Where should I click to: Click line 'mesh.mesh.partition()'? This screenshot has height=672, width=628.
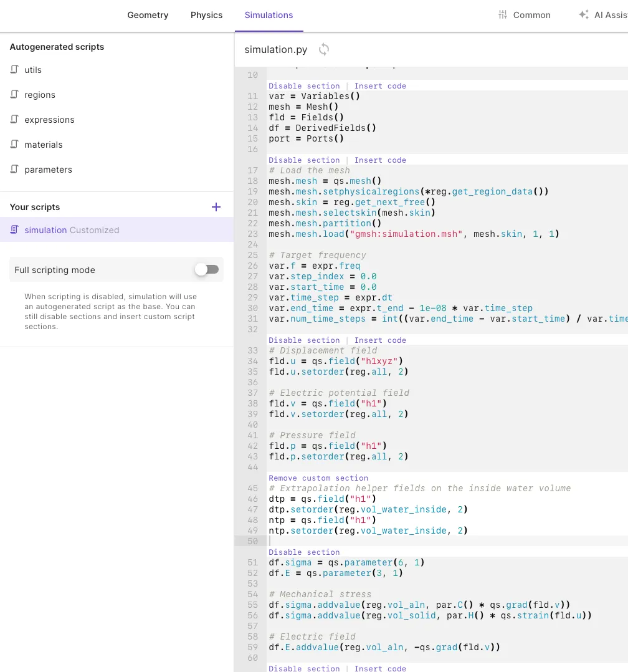[x=325, y=223]
